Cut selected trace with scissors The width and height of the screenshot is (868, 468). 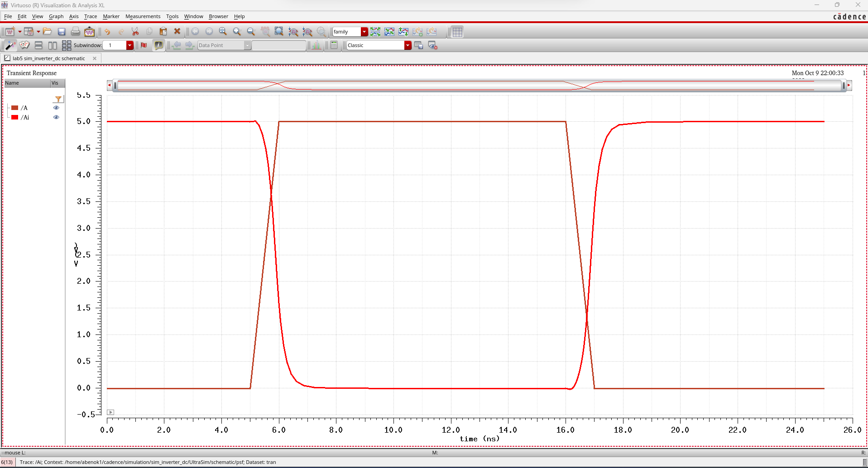(x=135, y=32)
